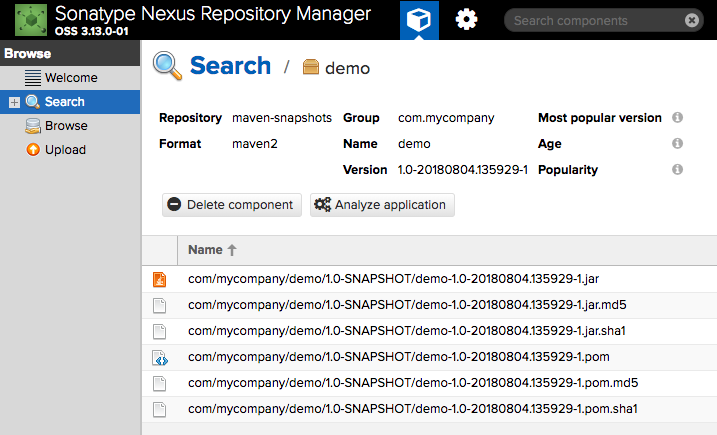Screen dimensions: 717x435
Task: Show info icon for Age
Action: click(x=677, y=144)
